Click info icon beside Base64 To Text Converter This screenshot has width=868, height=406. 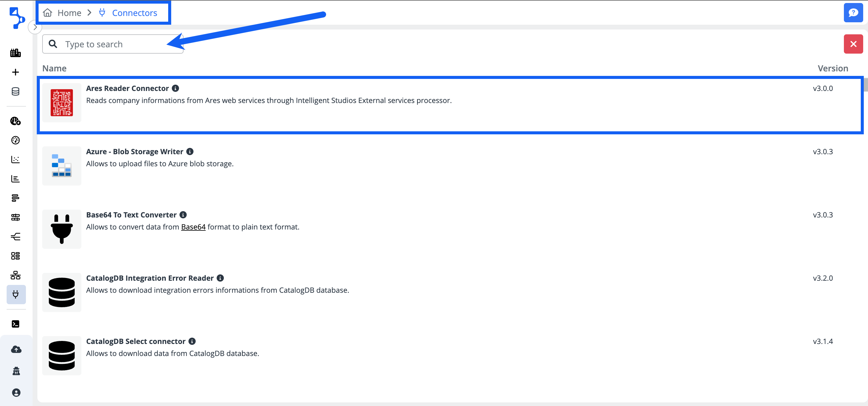183,215
